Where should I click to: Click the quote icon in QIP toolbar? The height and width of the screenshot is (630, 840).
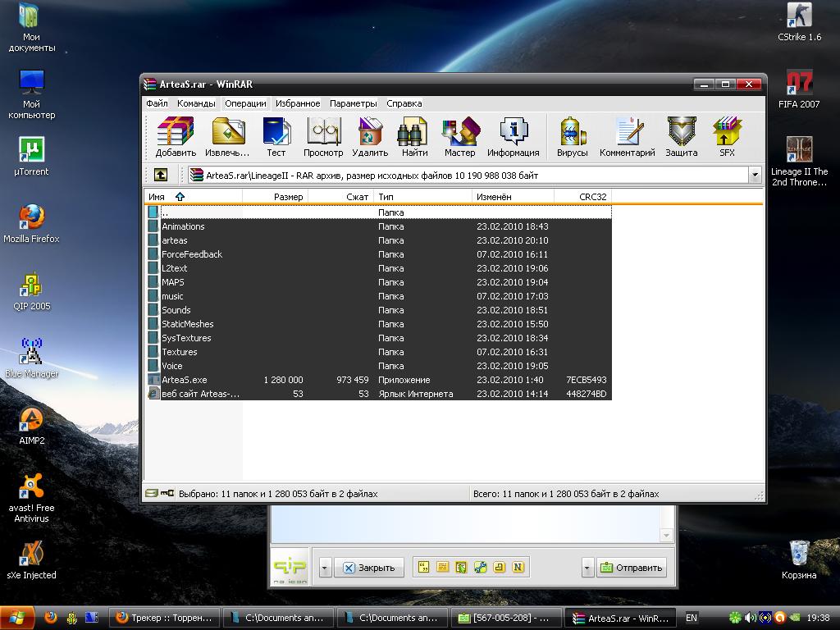click(x=423, y=568)
